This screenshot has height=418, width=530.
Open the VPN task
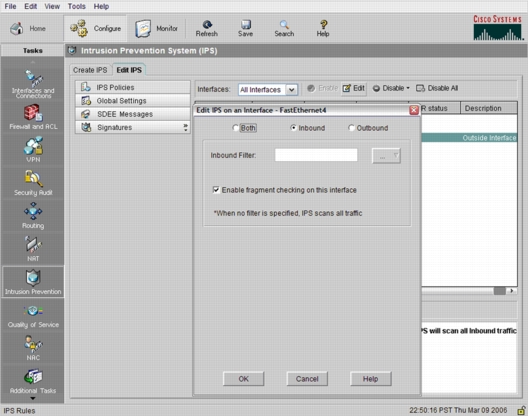(33, 149)
